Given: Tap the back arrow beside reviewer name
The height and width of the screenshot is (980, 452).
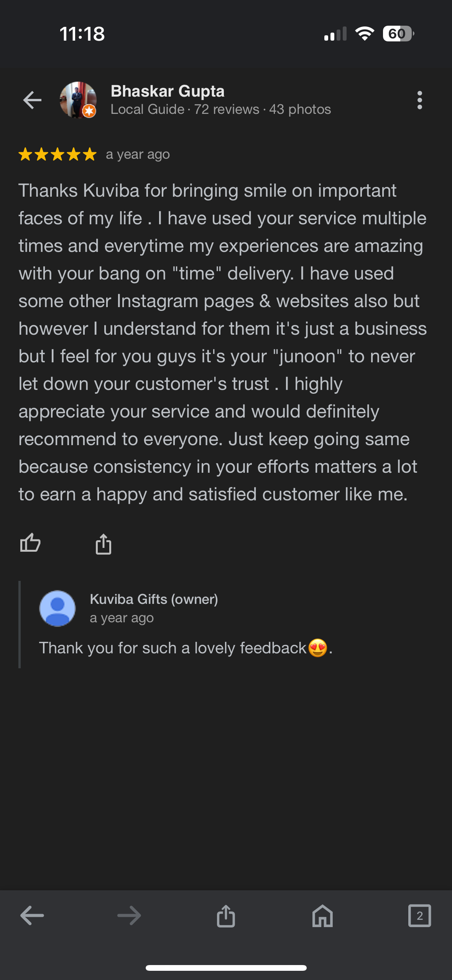Looking at the screenshot, I should click(32, 100).
